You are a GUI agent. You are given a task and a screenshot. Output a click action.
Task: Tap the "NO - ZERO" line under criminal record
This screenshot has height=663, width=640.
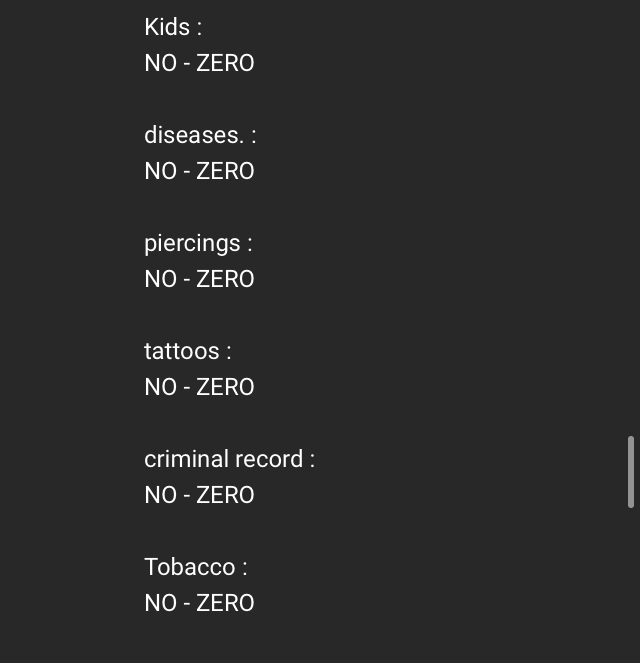tap(199, 495)
